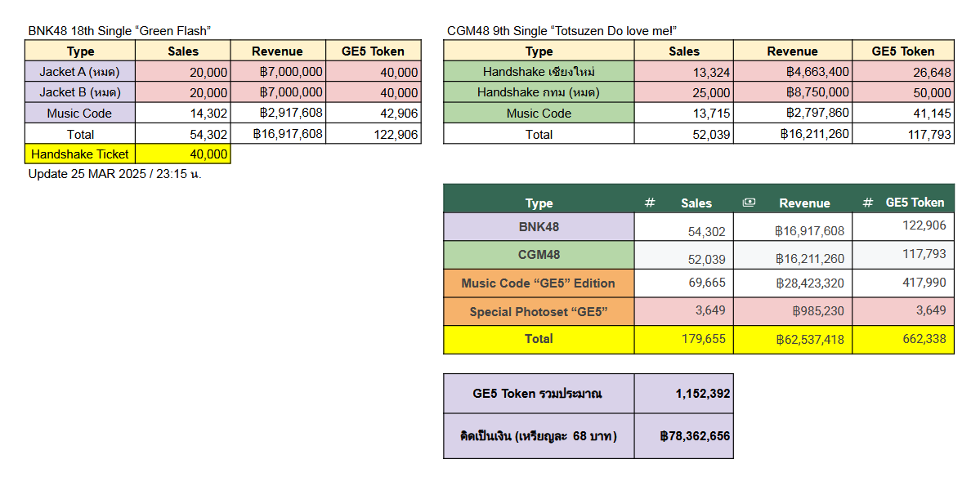Select the 42,906 token cell
Viewport: 980px width, 486px height.
point(374,113)
